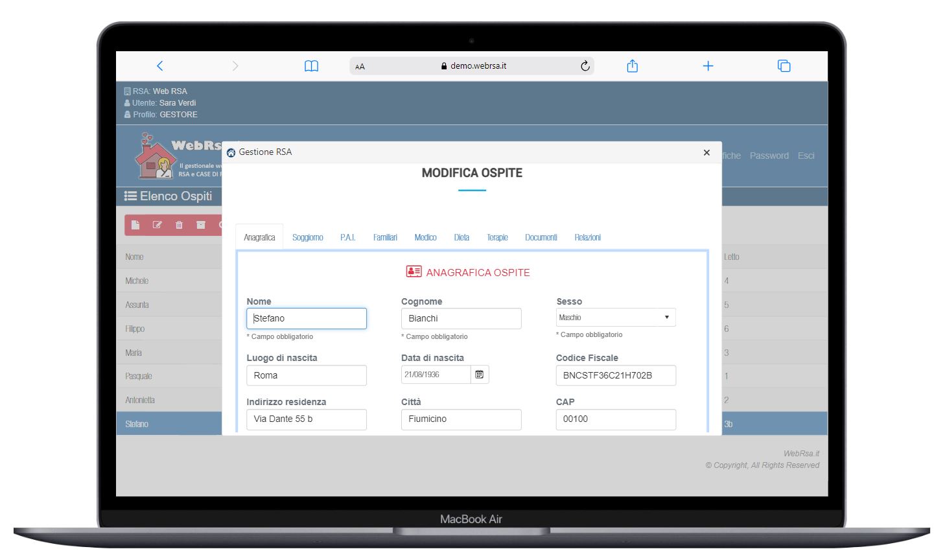Open the Terapie tab

click(x=497, y=238)
